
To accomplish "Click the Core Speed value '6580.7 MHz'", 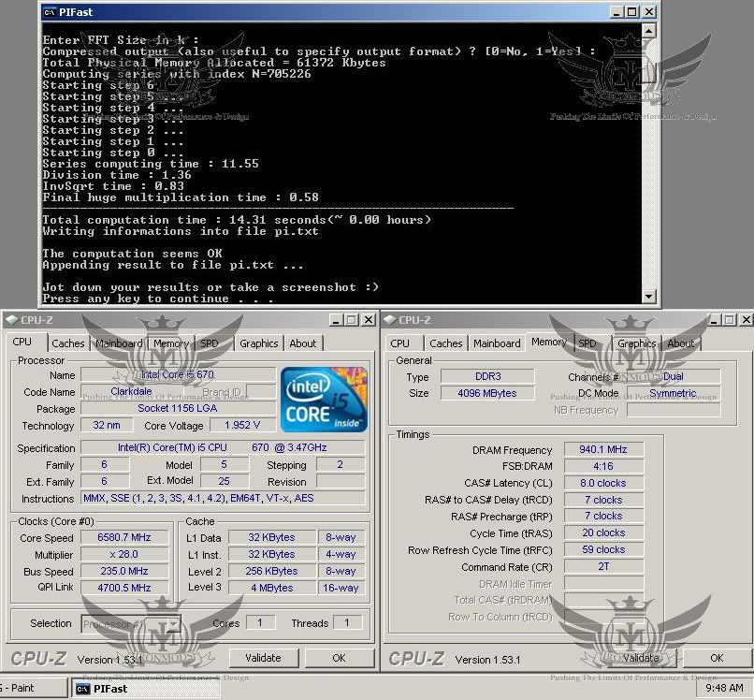I will (124, 537).
